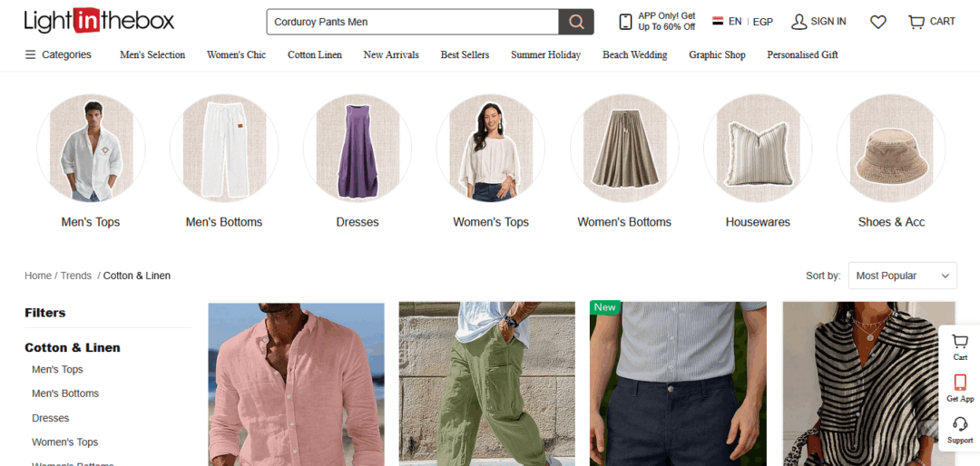980x466 pixels.
Task: Click the Housewares label text
Action: click(x=758, y=222)
